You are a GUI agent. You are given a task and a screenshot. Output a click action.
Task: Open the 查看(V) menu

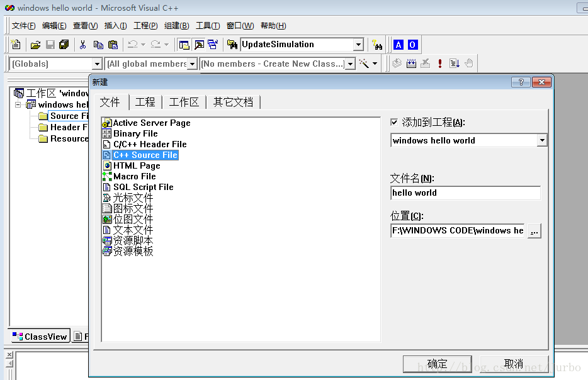pos(85,26)
